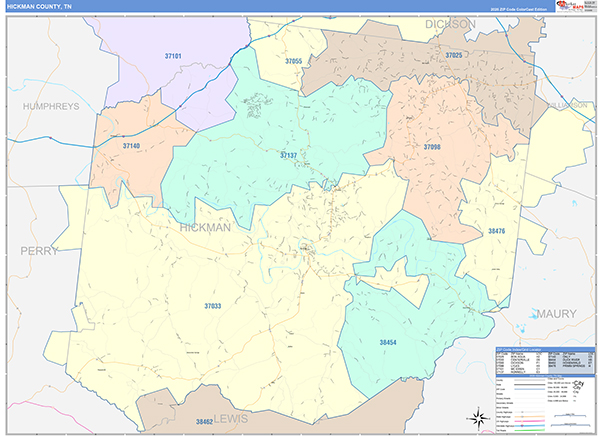
Task: Click the PERRY county name
Action: pos(39,251)
